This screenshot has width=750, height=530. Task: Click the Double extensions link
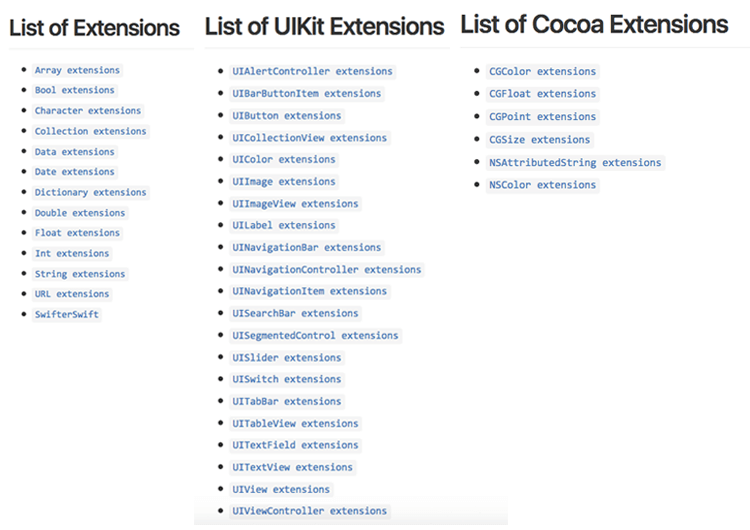(x=80, y=213)
